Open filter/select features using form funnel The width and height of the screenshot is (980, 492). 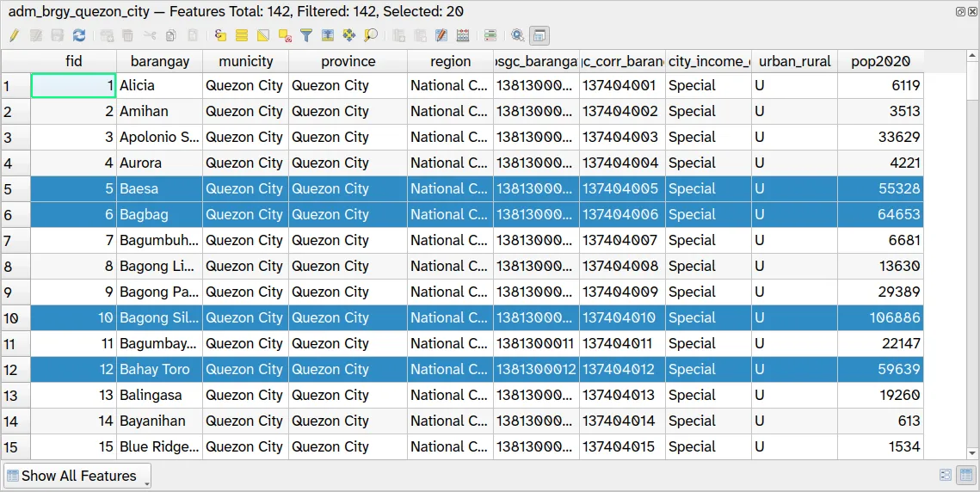(x=305, y=35)
